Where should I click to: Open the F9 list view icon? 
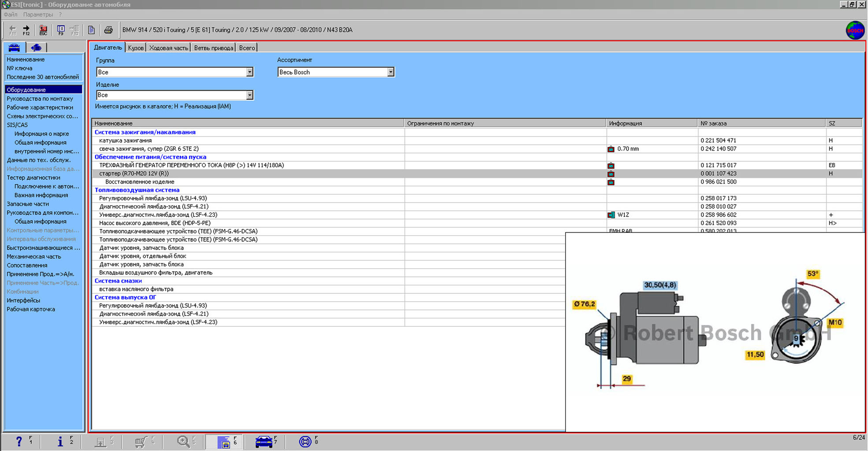pyautogui.click(x=61, y=30)
